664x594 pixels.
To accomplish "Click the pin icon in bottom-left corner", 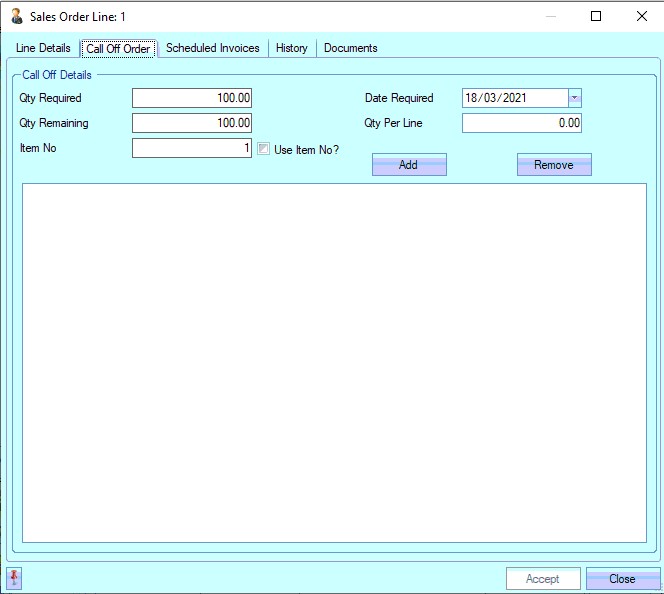I will coord(14,578).
